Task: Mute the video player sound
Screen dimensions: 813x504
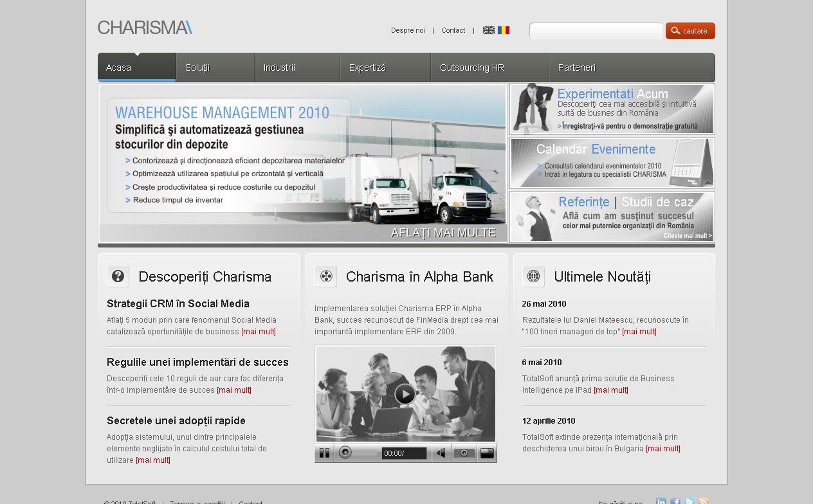Action: pyautogui.click(x=441, y=453)
